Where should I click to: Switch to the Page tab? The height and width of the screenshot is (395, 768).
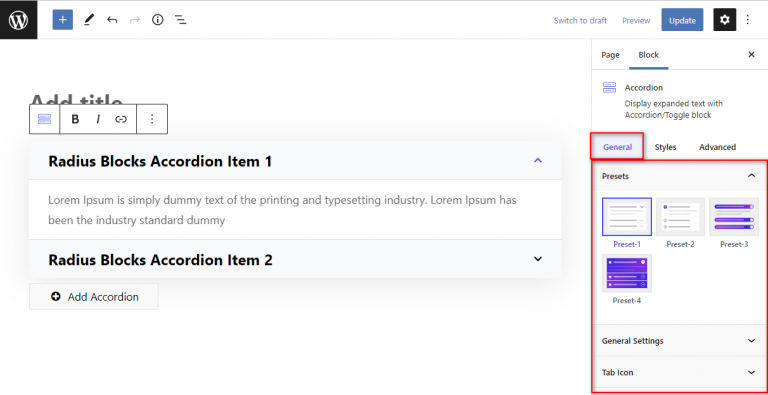click(x=610, y=55)
